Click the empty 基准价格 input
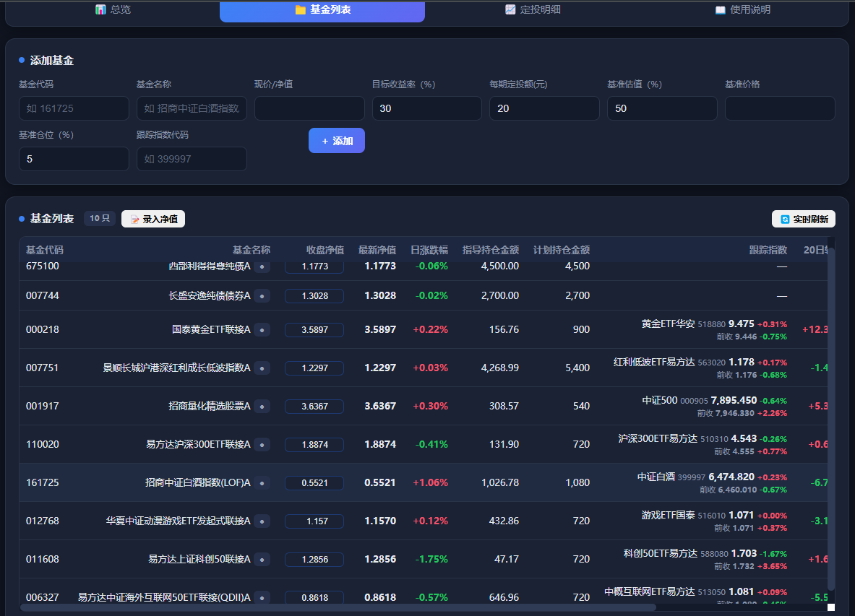 780,108
